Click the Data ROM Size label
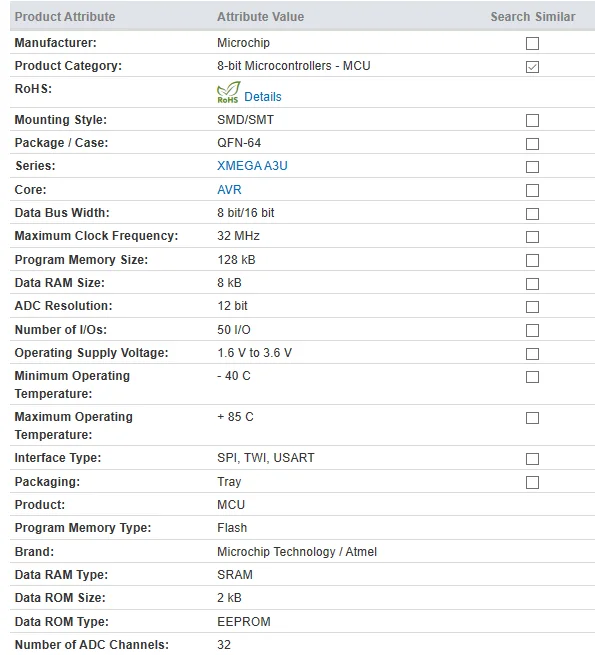The width and height of the screenshot is (595, 655). point(60,598)
